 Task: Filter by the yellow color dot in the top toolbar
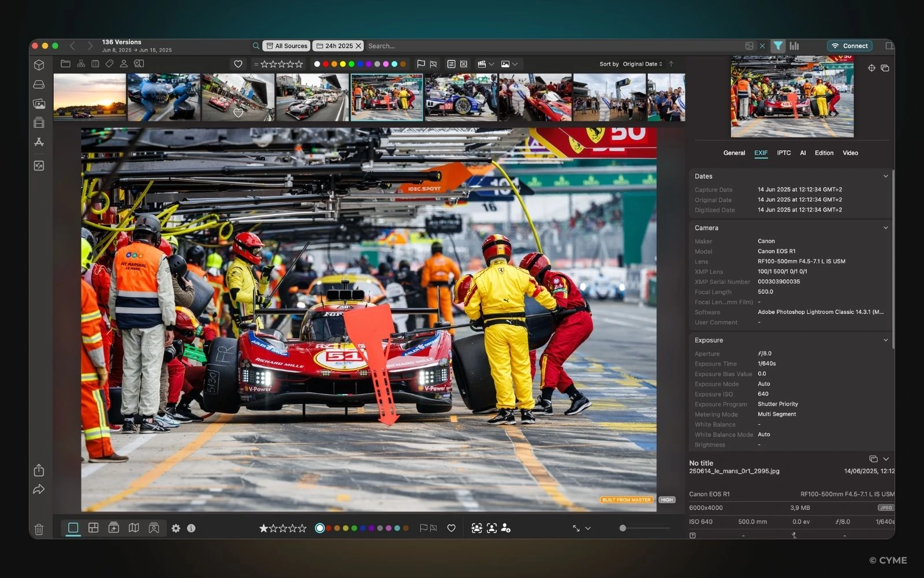(342, 64)
